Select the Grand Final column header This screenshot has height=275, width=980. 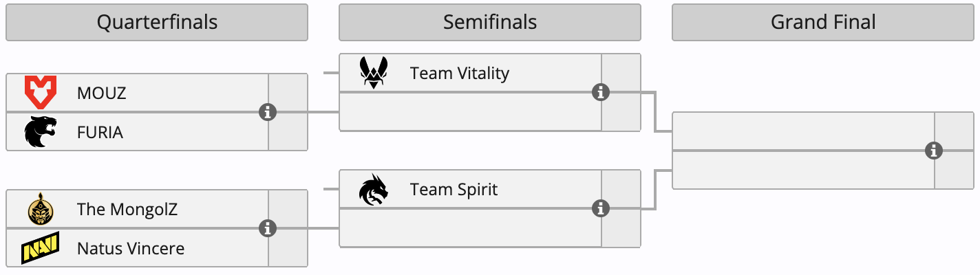point(823,22)
